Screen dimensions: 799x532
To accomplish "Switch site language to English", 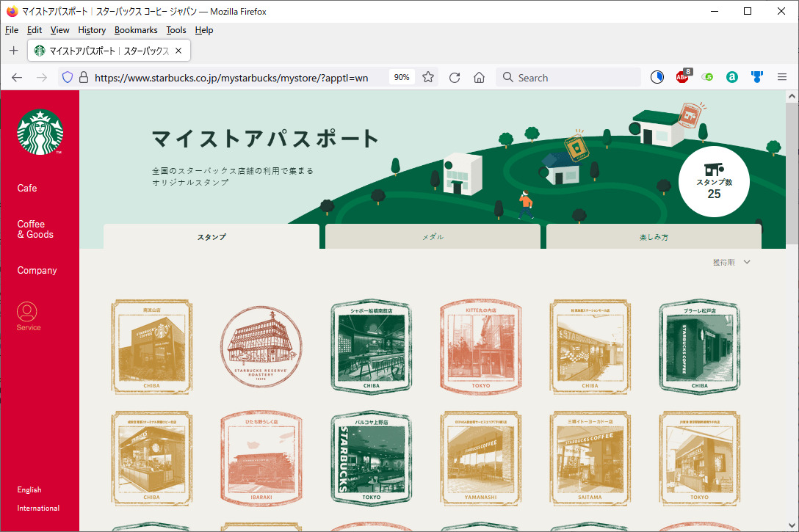I will (29, 489).
